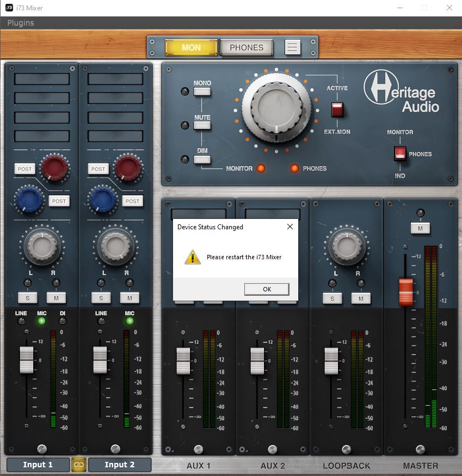Click the PHONES orange indicator light
Screen dimensions: 462x476
[x=294, y=168]
